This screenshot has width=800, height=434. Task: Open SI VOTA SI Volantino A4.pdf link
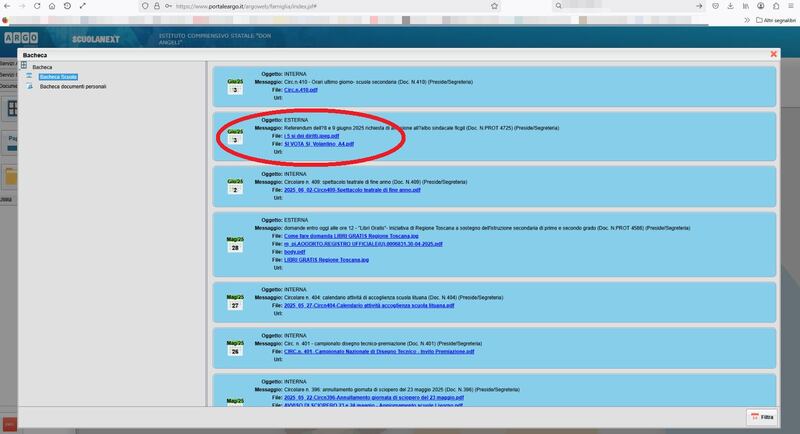pos(319,144)
